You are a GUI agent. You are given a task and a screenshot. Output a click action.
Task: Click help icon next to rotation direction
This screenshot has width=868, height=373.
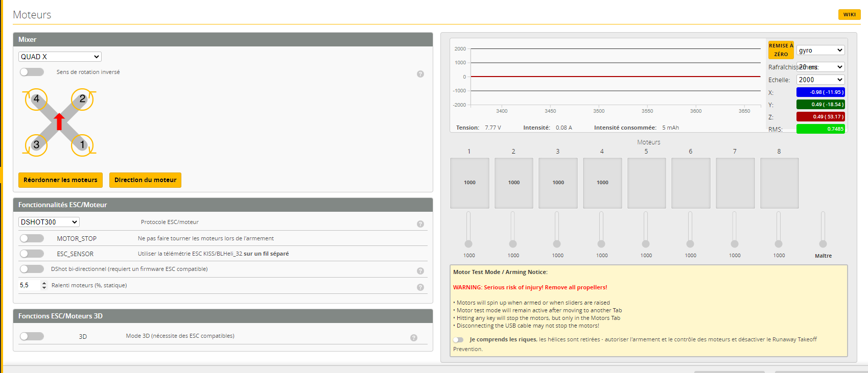pyautogui.click(x=420, y=74)
